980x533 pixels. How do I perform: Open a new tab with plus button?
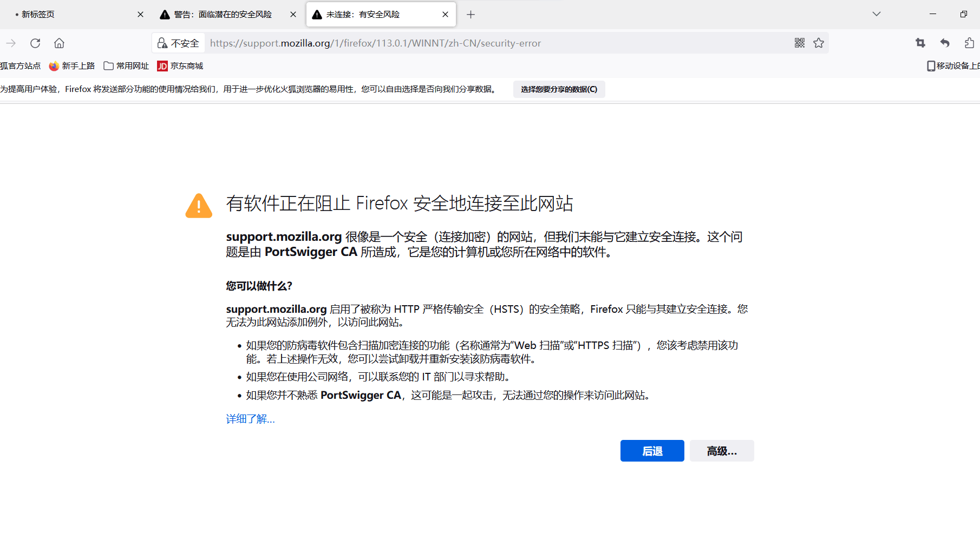coord(471,15)
